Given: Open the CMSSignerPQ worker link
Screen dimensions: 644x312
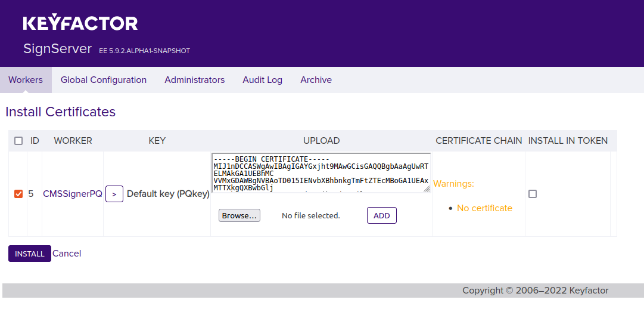Looking at the screenshot, I should [73, 194].
